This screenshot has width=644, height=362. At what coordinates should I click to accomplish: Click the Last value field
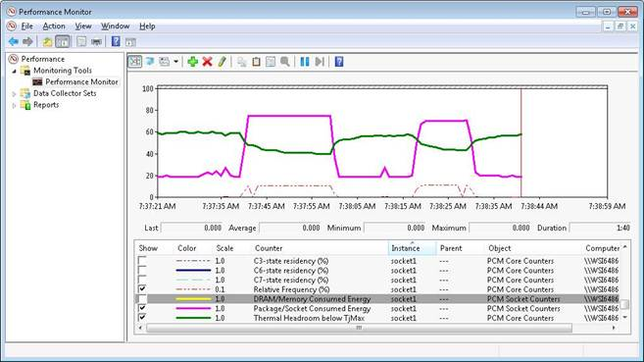(x=192, y=228)
